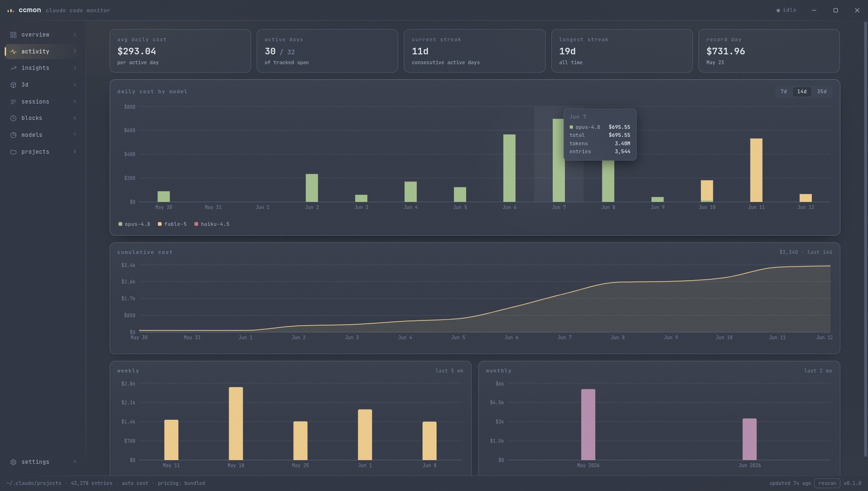
Task: Toggle opus-4.8 legend entry
Action: [x=134, y=224]
